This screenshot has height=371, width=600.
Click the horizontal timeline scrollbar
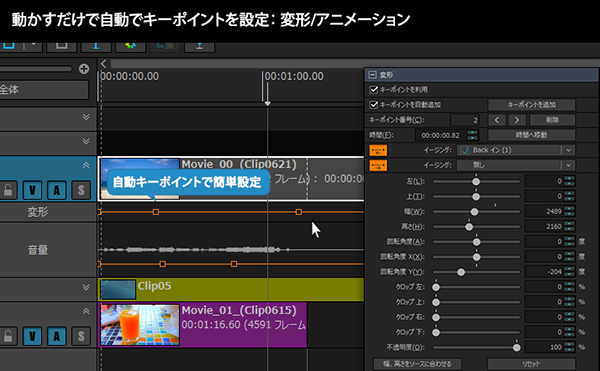354,64
